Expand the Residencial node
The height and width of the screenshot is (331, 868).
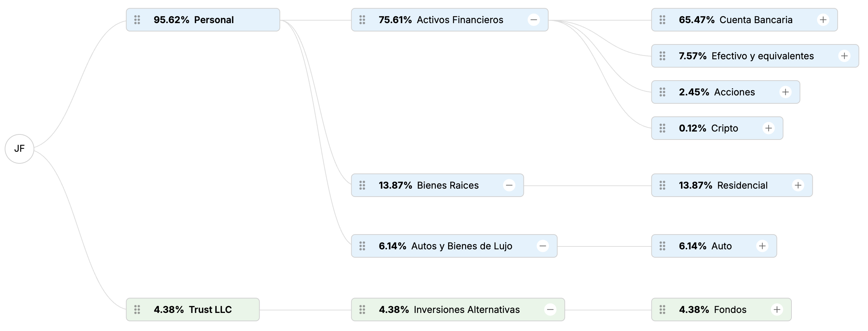coord(798,185)
